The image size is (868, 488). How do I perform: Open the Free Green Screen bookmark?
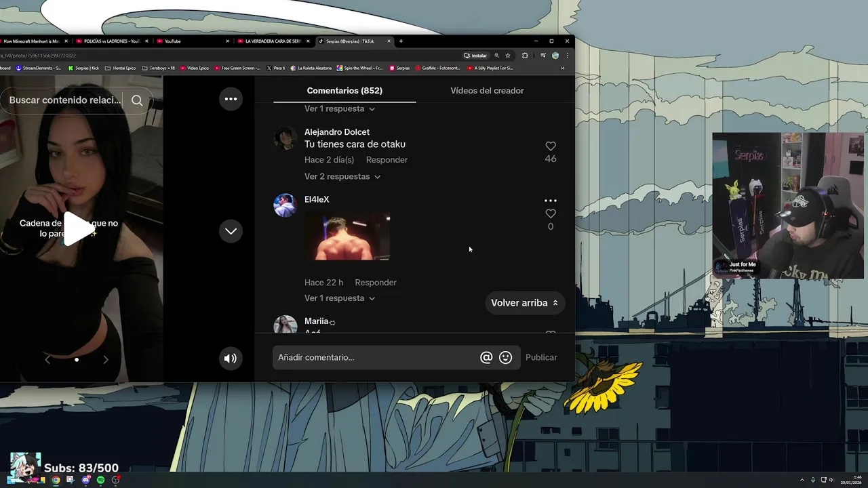pyautogui.click(x=238, y=68)
